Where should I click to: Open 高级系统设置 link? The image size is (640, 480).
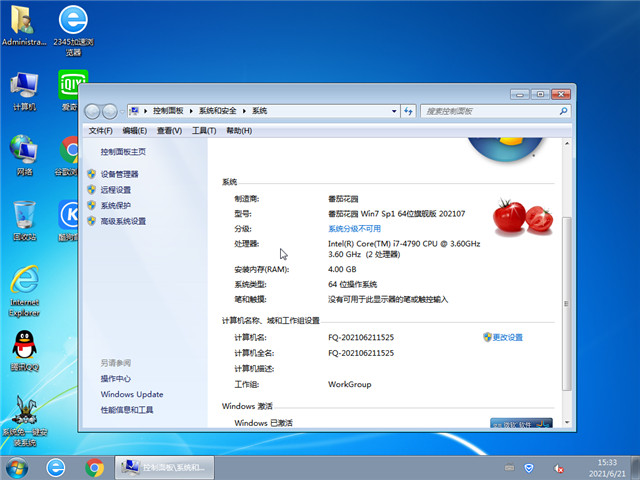pos(123,221)
